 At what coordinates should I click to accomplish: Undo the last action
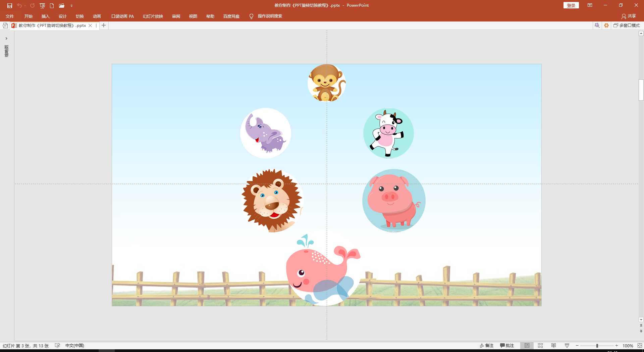click(19, 5)
